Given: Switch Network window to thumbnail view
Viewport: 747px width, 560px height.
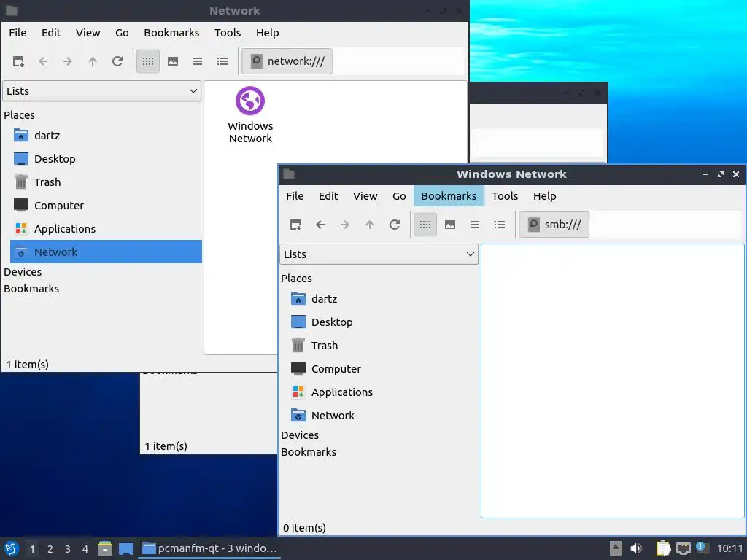Looking at the screenshot, I should (173, 61).
